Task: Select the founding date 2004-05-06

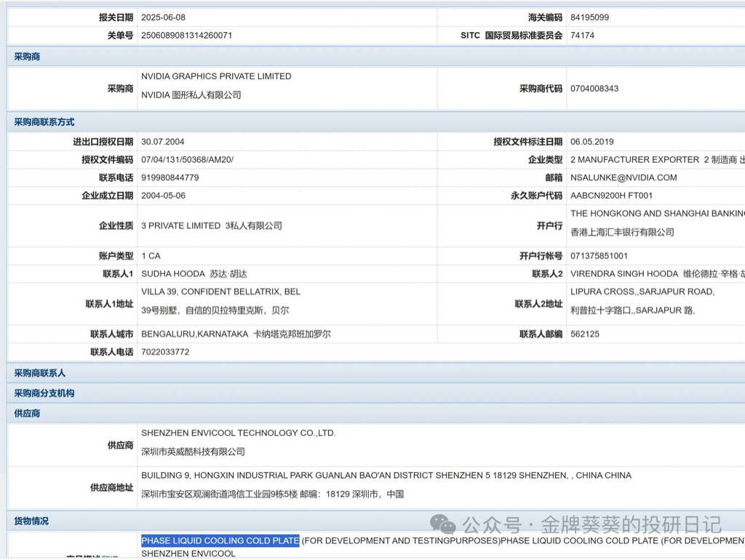Action: point(163,196)
